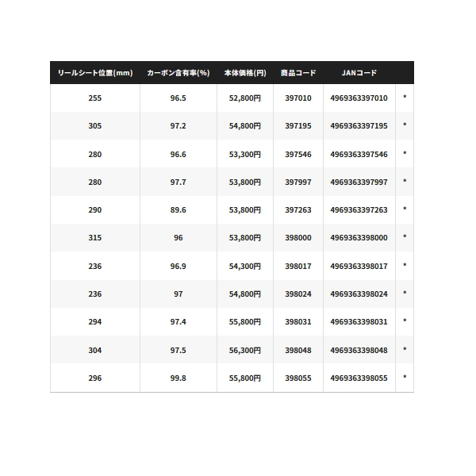Select the product code 398031 cell
476x476 pixels.
coord(298,322)
